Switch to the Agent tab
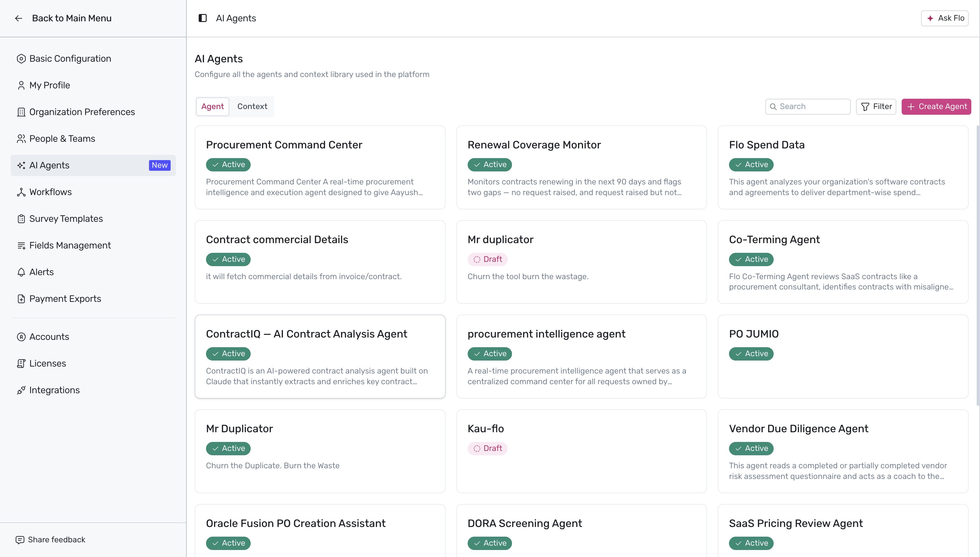 pyautogui.click(x=213, y=107)
